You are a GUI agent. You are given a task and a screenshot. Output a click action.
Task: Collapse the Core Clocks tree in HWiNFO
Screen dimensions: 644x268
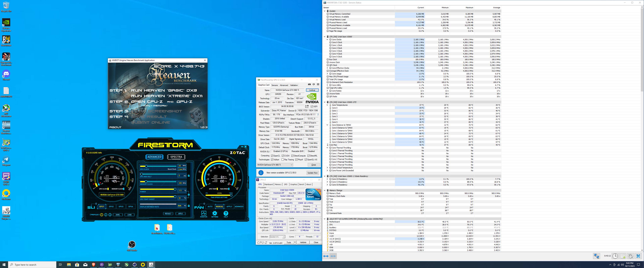click(x=327, y=40)
